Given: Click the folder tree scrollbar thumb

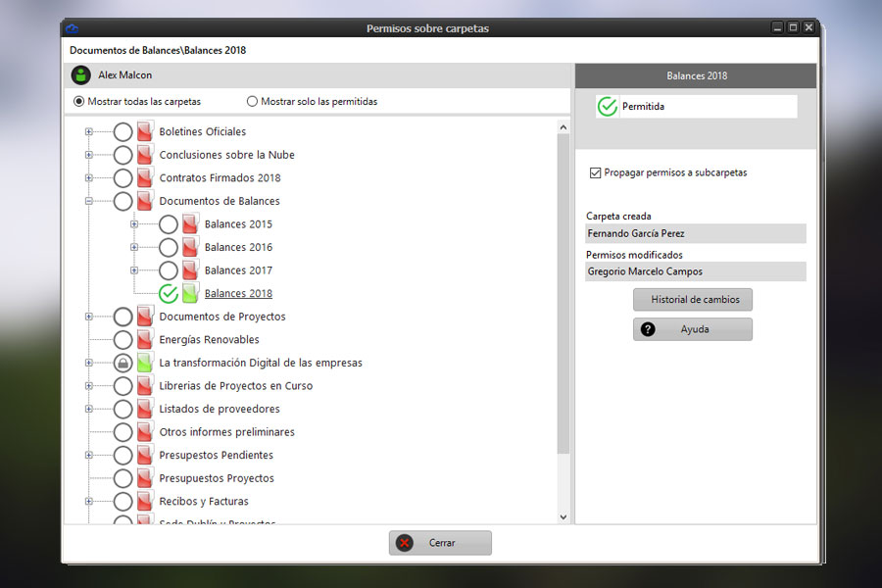Looking at the screenshot, I should (x=563, y=293).
